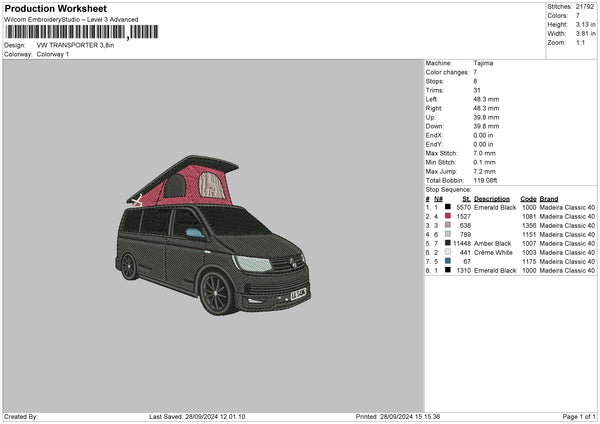Click the Stop Sequence heading
The image size is (600, 424).
[447, 188]
